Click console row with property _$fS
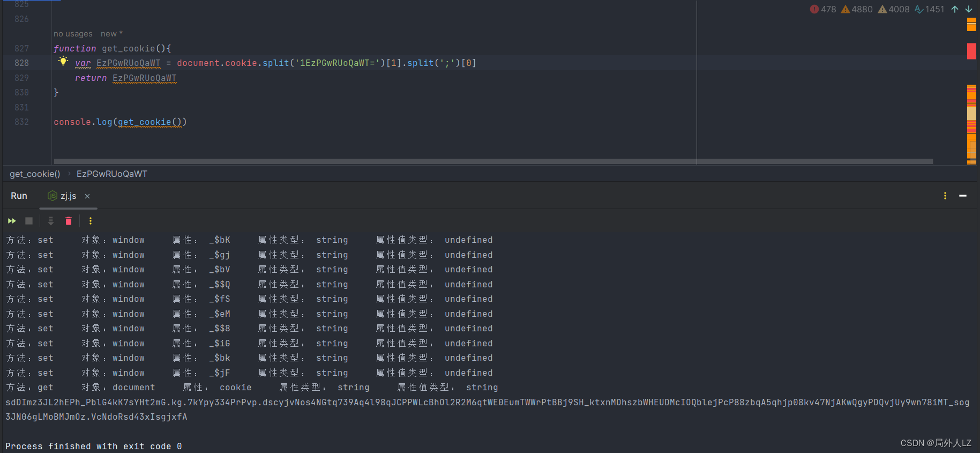The width and height of the screenshot is (980, 453). 249,299
